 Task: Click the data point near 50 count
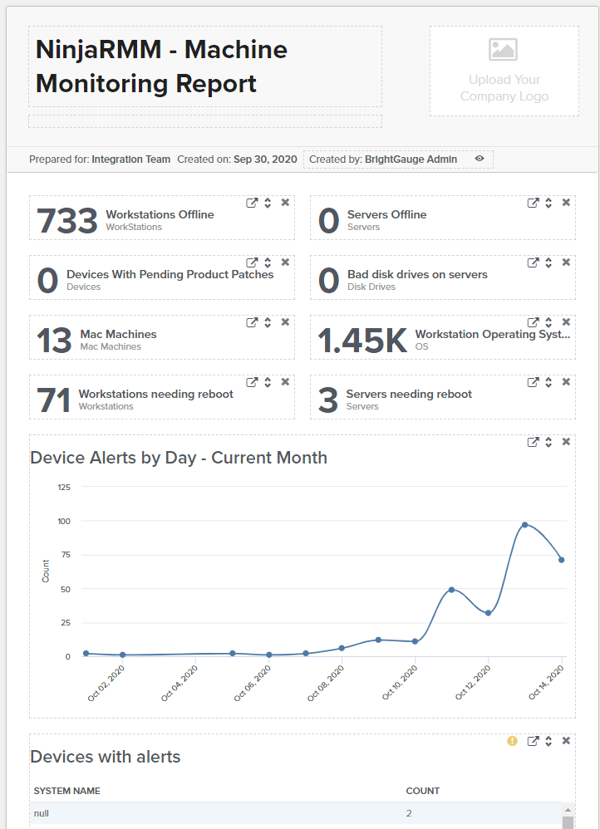(x=451, y=589)
